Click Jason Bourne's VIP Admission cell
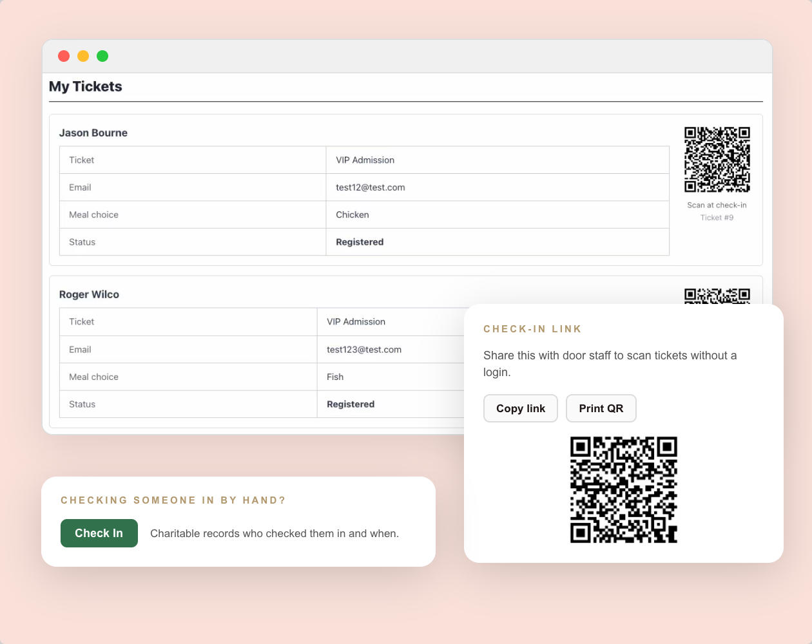The image size is (812, 644). point(498,160)
